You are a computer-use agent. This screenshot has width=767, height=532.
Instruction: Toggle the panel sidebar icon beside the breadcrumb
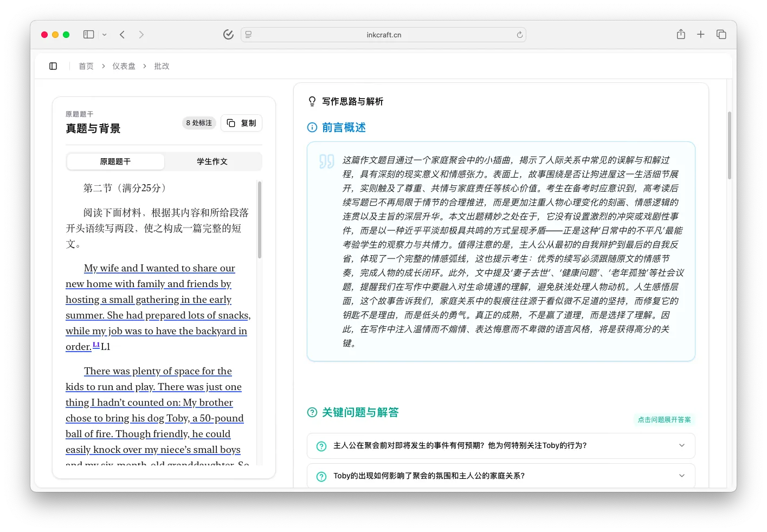53,66
